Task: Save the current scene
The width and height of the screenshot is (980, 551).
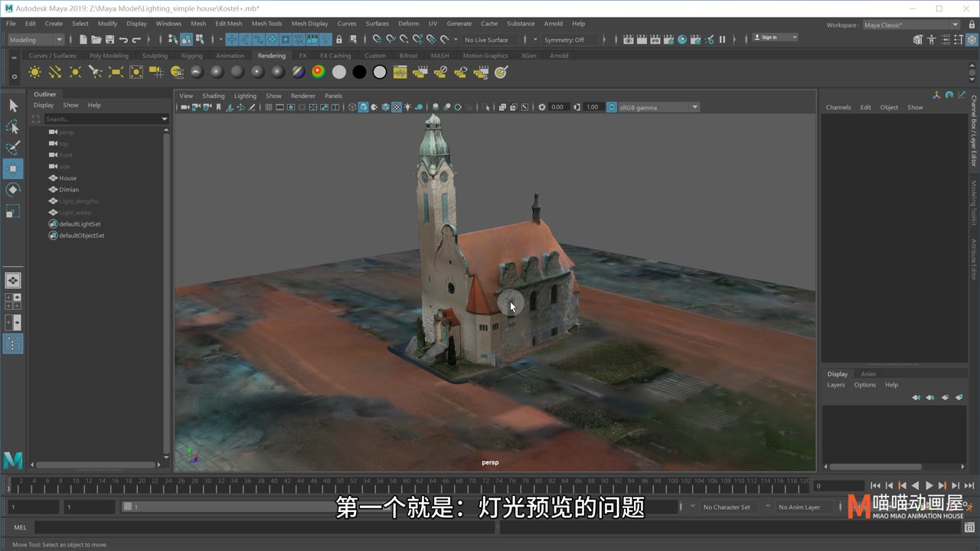Action: click(109, 40)
